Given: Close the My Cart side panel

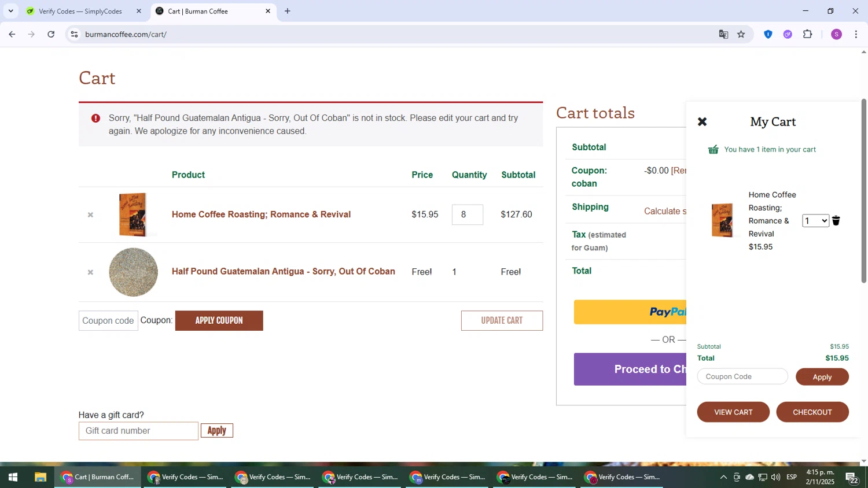Looking at the screenshot, I should click(702, 121).
